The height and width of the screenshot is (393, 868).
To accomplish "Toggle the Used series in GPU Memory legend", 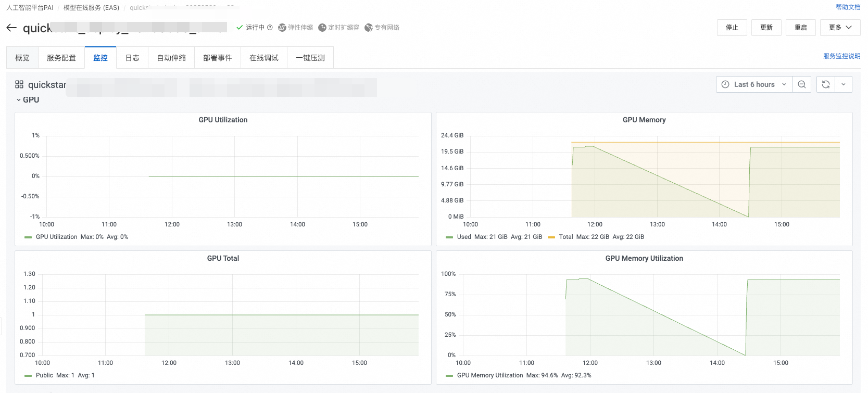I will coord(464,237).
